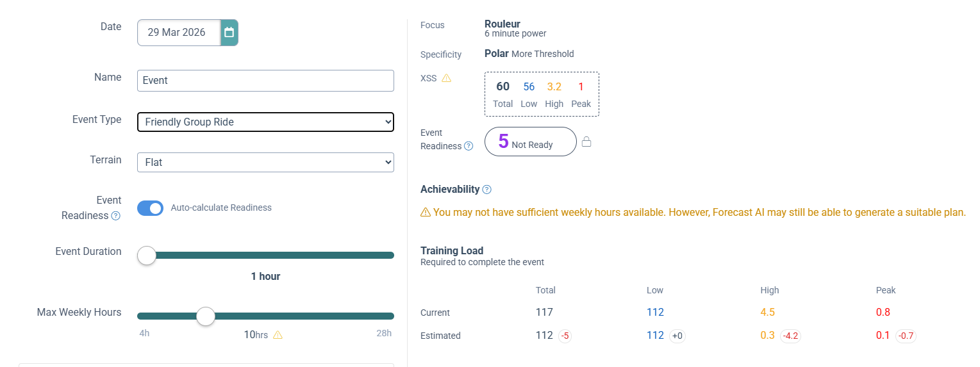Click the Event Duration slider handle
Viewport: 980px width, 367px height.
click(147, 256)
